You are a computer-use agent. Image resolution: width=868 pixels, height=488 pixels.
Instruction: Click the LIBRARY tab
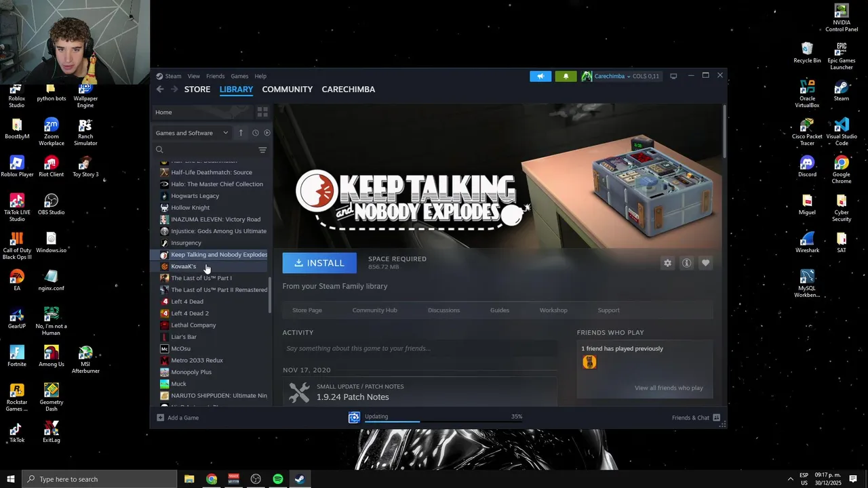point(236,89)
